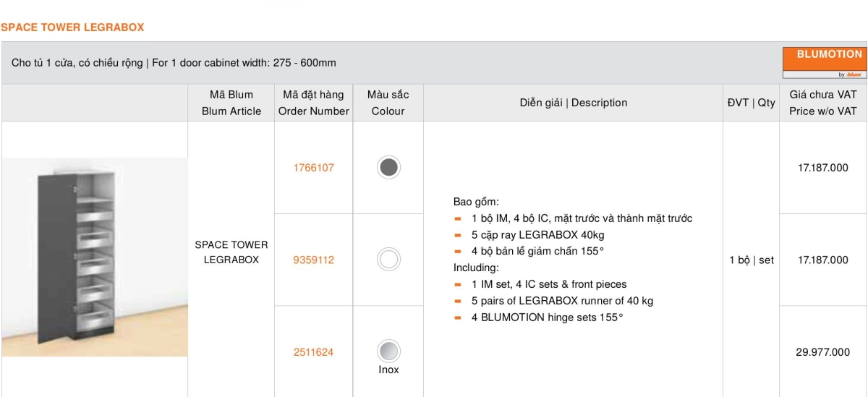Click the '1 bộ | set' quantity cell
868x397 pixels.
751,260
